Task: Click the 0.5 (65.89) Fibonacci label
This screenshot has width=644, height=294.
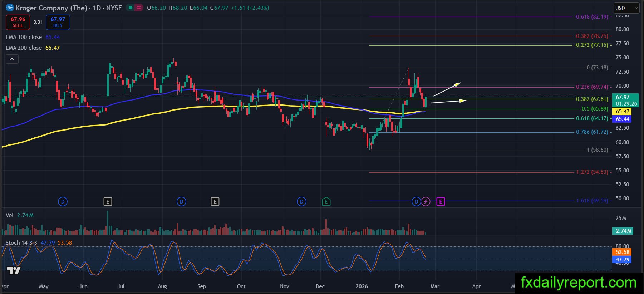Action: 595,109
